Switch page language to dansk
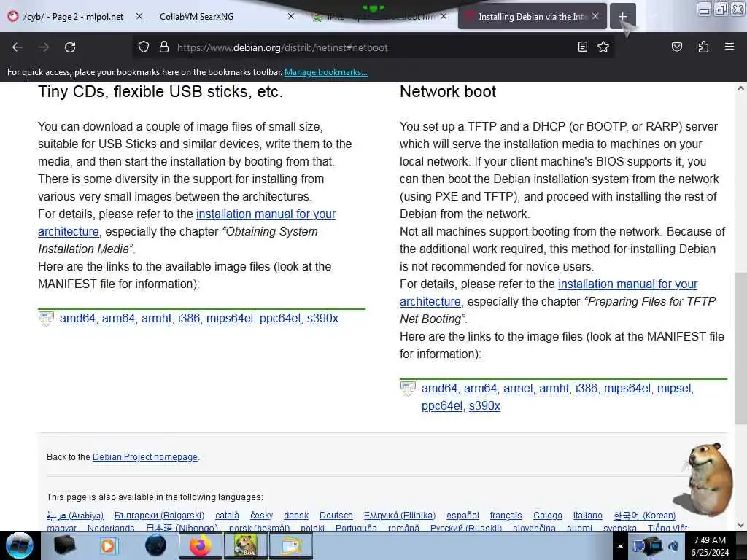This screenshot has height=560, width=747. tap(296, 516)
